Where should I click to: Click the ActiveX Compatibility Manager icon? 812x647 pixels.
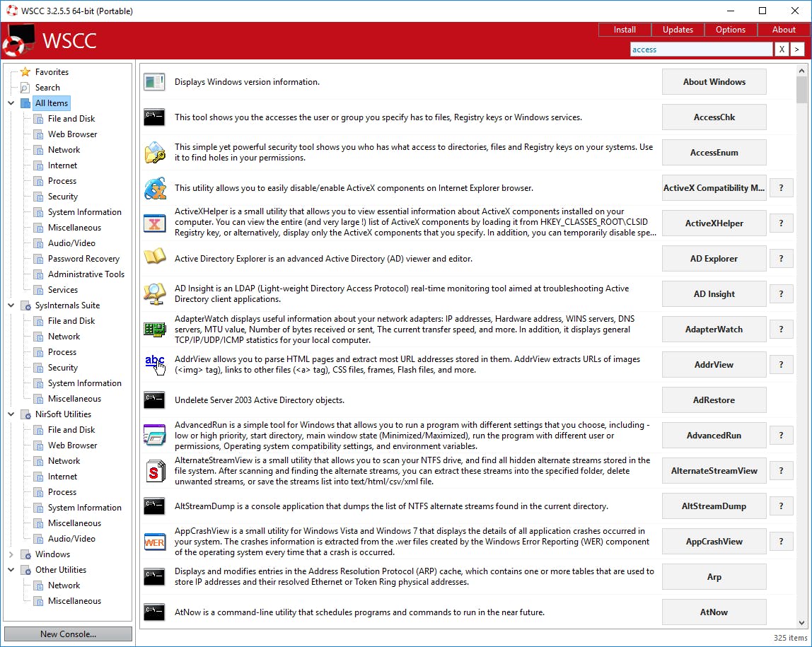tap(154, 188)
